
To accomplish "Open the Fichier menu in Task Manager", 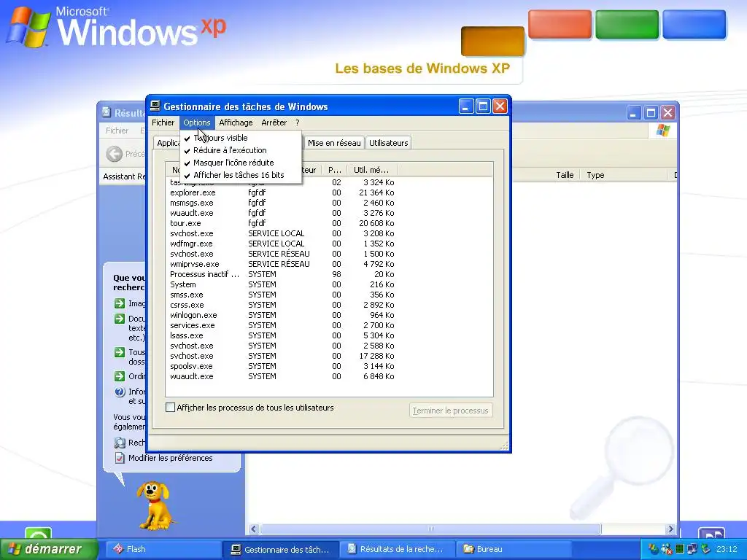I will click(x=163, y=122).
